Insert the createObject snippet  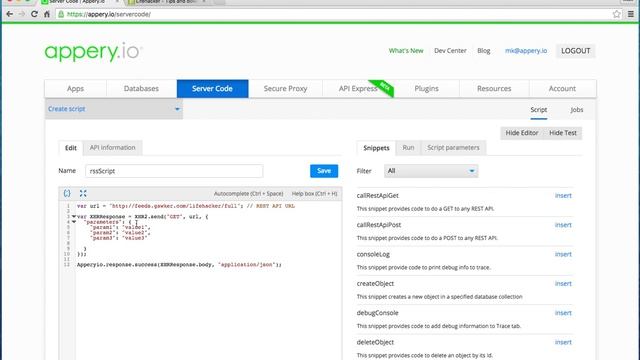click(x=563, y=284)
